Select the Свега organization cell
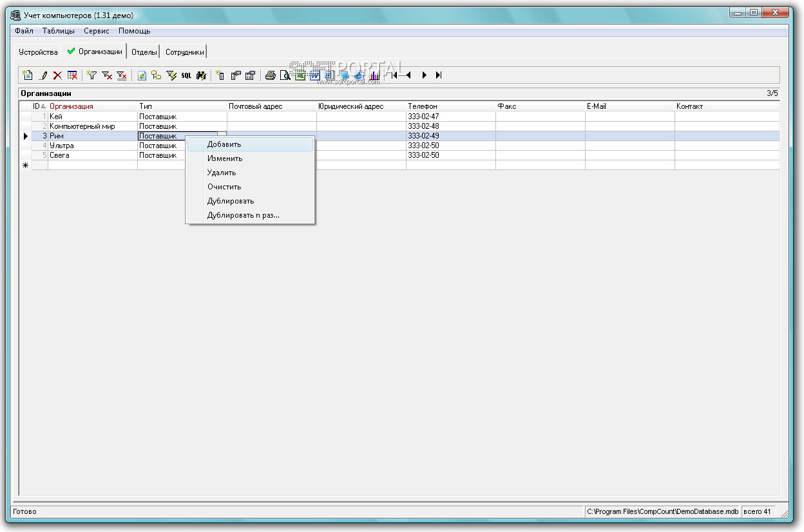Screen dimensions: 804x532 93,155
